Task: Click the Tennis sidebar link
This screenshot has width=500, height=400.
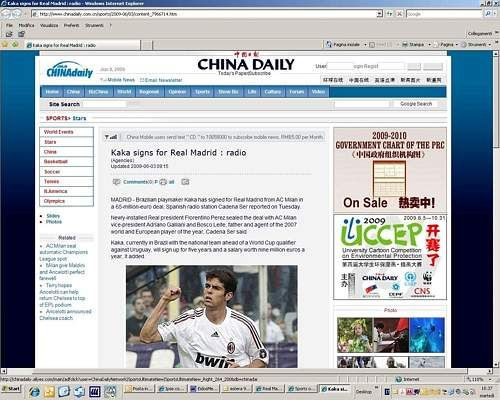Action: click(x=52, y=181)
